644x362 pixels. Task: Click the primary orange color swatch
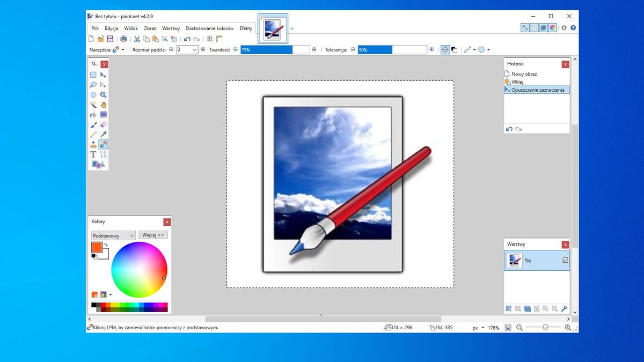(97, 247)
